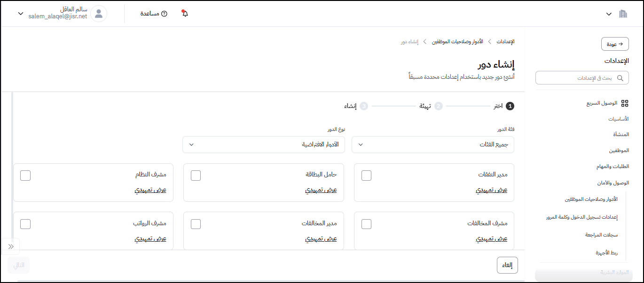This screenshot has width=644, height=283.
Task: Click the عودة back button
Action: [x=615, y=44]
